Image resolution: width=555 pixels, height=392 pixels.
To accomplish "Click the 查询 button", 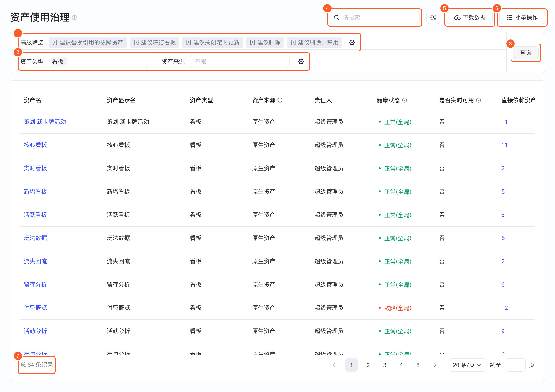I will [x=526, y=53].
